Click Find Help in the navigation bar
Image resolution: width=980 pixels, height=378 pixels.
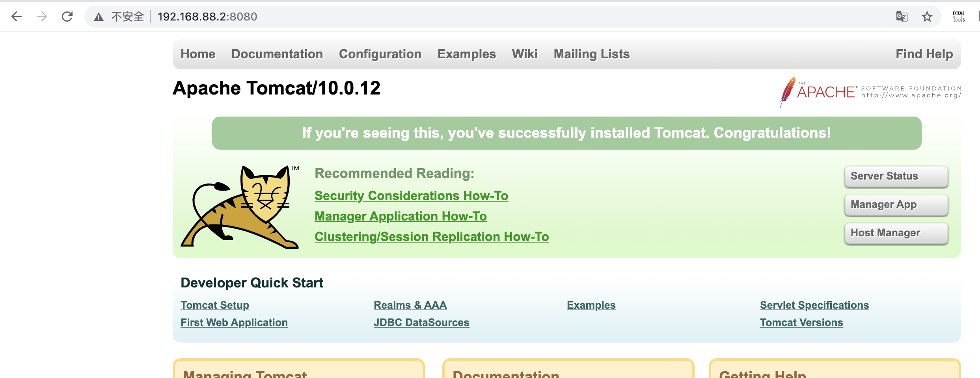(x=924, y=54)
